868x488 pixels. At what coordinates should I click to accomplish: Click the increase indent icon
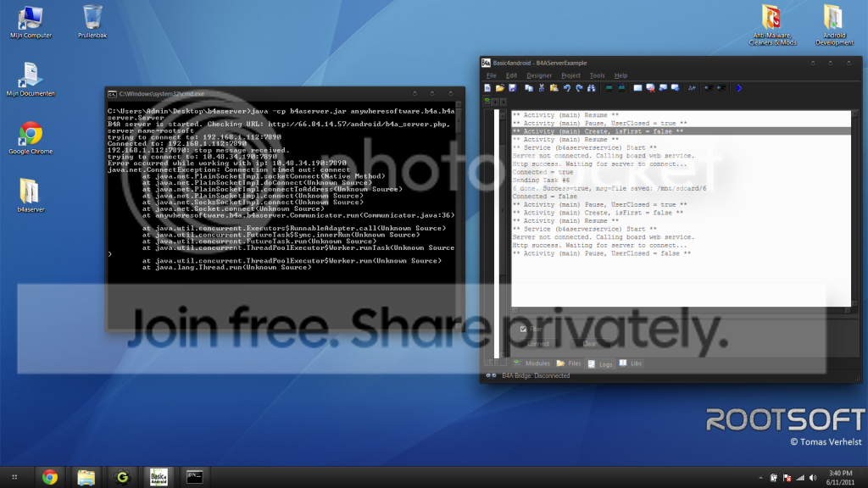[721, 88]
